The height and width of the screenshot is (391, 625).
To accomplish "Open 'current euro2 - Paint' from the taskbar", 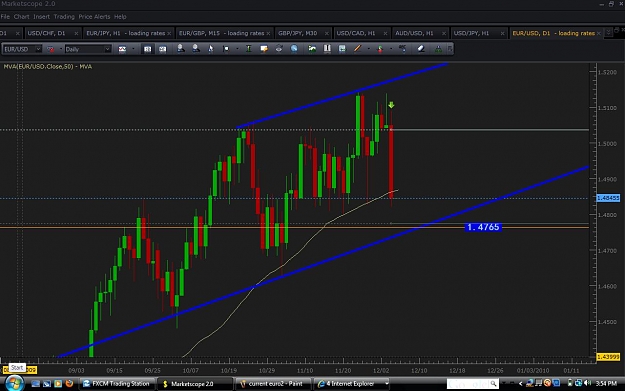I will (x=273, y=384).
